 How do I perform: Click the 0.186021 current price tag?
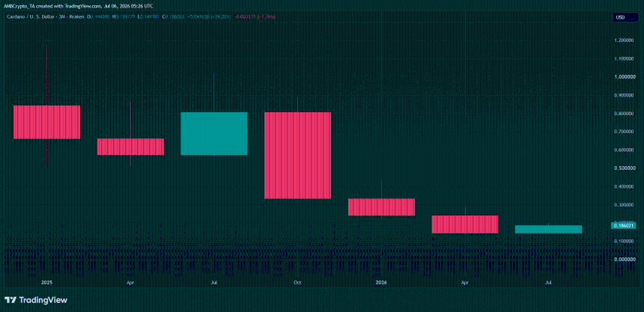point(624,225)
